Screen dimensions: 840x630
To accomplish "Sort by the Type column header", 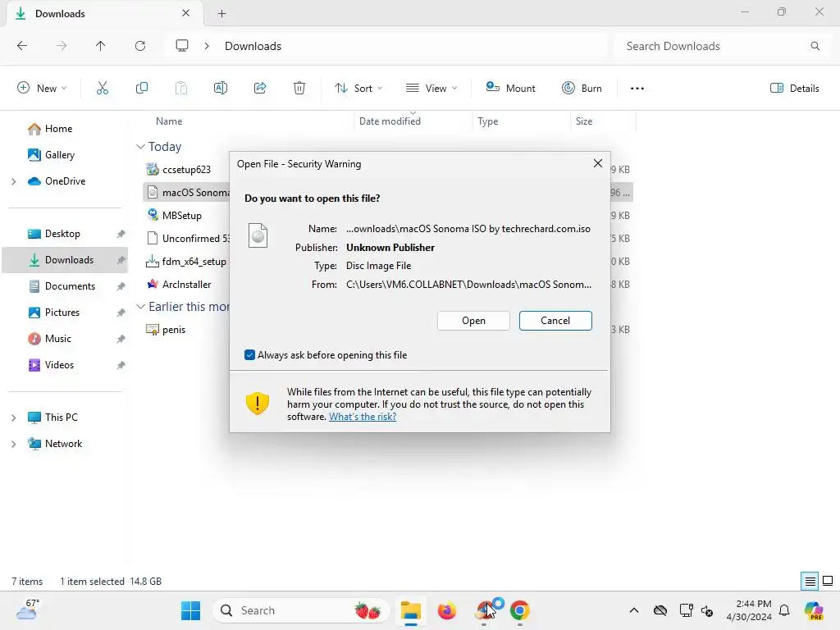I will (487, 121).
